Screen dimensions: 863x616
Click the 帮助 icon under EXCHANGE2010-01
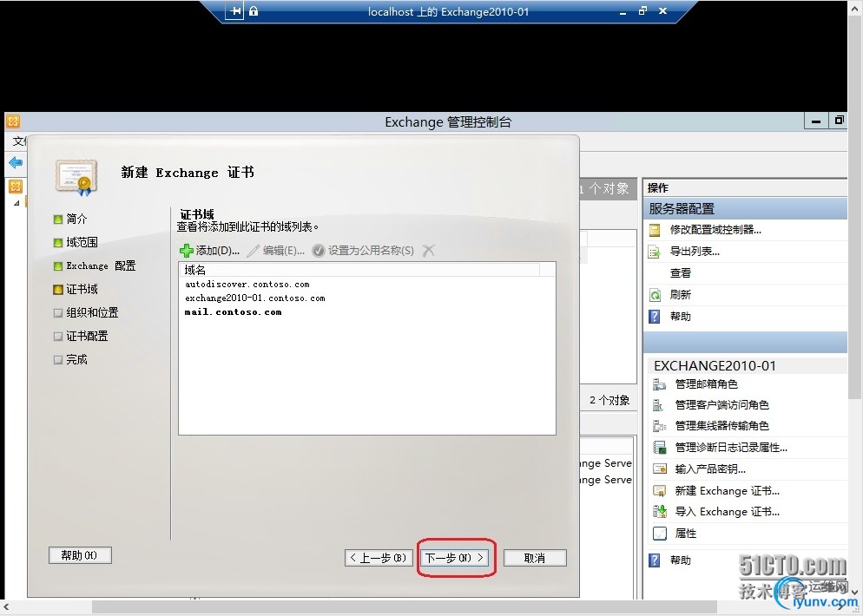[655, 560]
